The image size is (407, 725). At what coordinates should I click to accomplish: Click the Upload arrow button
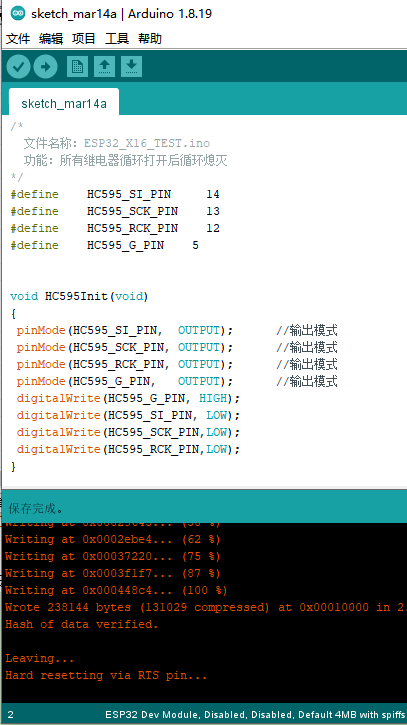45,67
